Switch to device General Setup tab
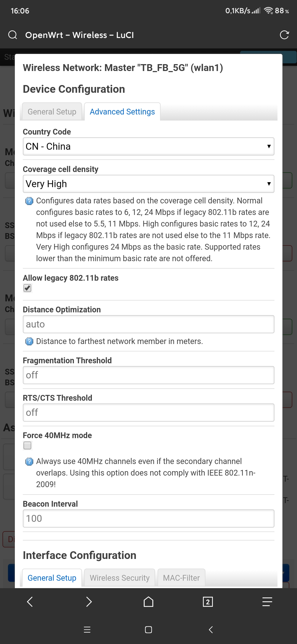Screen dimensions: 297x644 coord(52,111)
